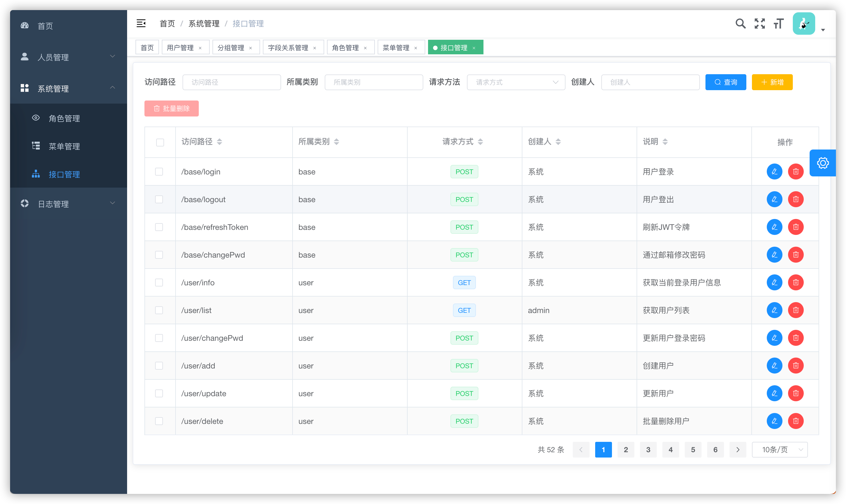
Task: Delete the /user/info row
Action: 795,283
